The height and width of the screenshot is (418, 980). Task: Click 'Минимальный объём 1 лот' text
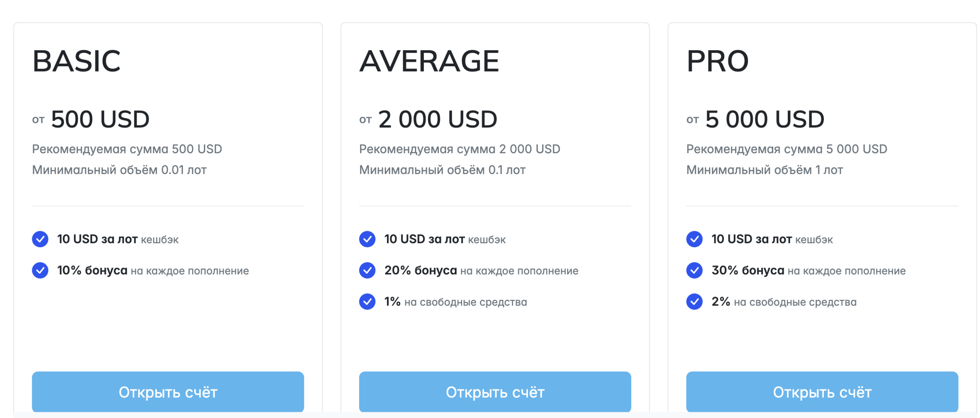(x=764, y=170)
